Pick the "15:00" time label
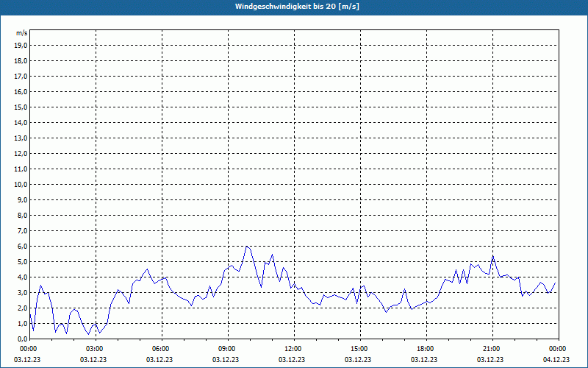Viewport: 588px width, 368px height. [359, 349]
